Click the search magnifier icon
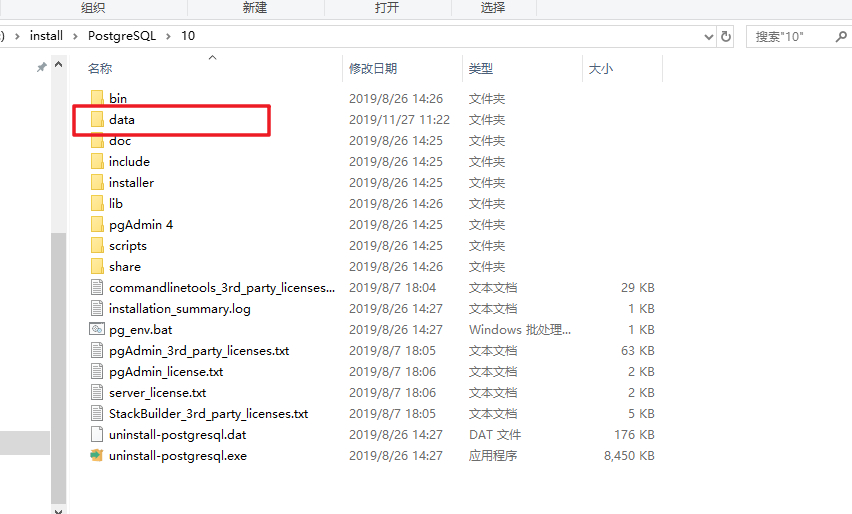This screenshot has height=514, width=852. (841, 36)
